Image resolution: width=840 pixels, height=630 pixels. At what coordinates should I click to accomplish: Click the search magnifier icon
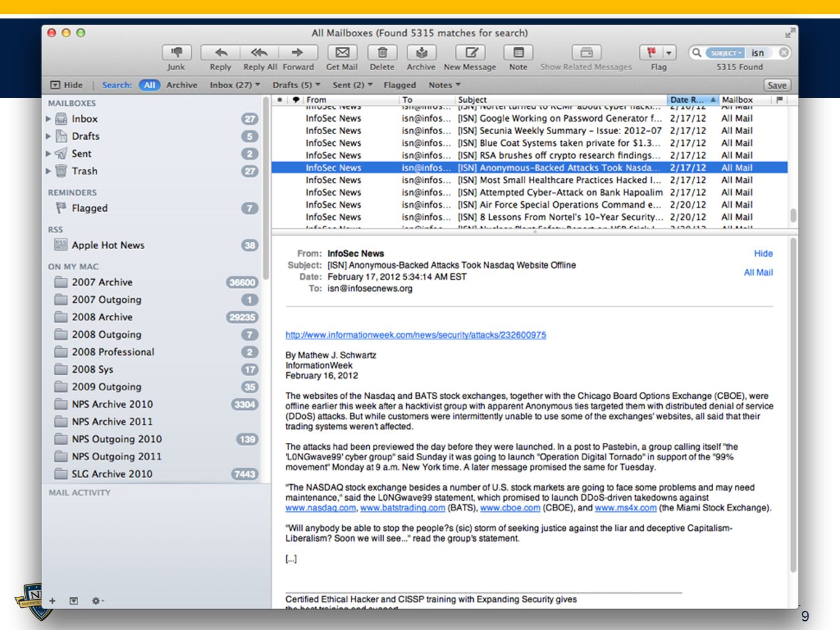pos(697,53)
